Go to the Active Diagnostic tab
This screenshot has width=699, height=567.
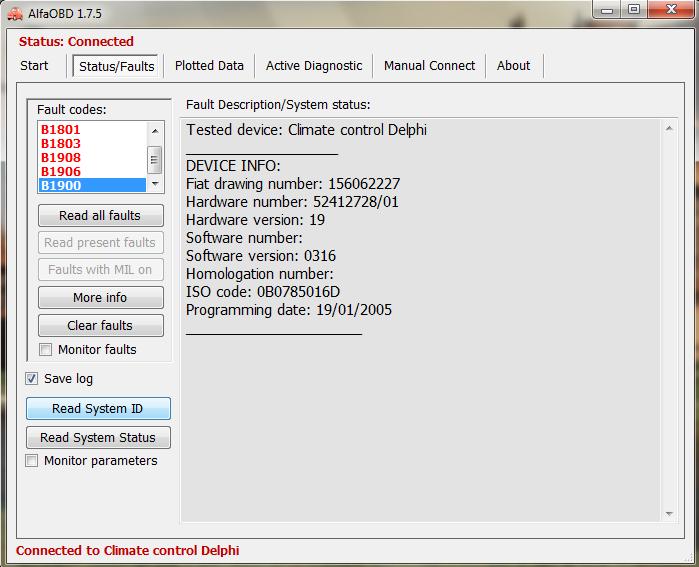pos(314,66)
